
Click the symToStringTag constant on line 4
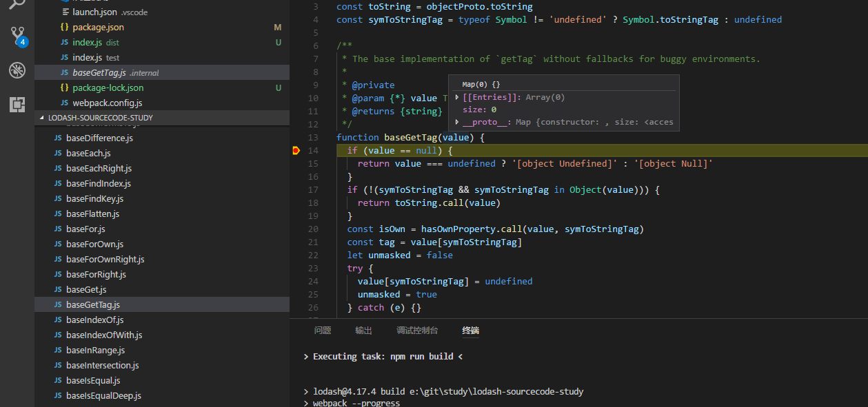405,19
